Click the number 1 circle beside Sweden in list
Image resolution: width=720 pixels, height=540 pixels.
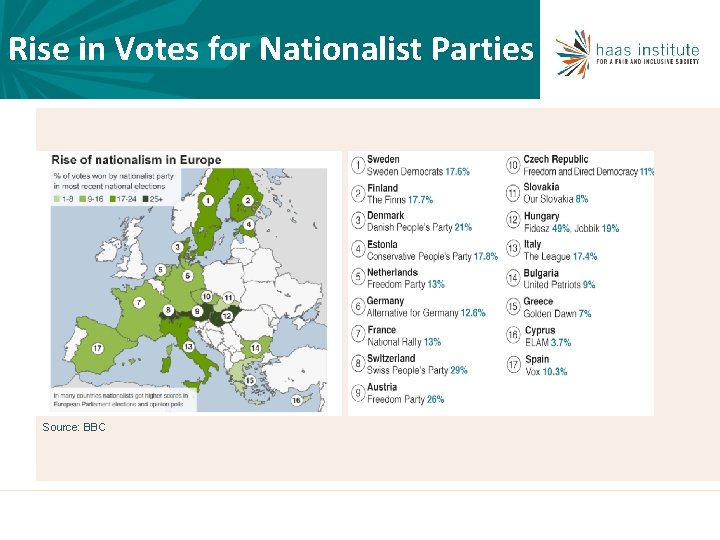357,165
